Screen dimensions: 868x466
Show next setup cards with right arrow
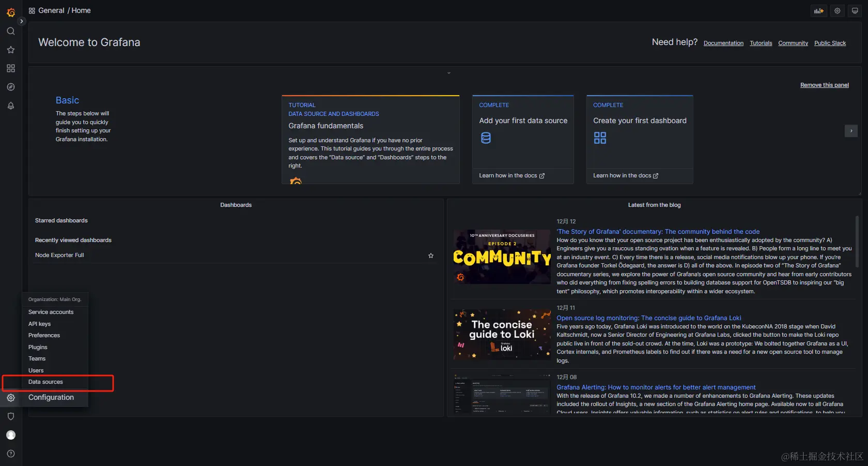(x=851, y=131)
